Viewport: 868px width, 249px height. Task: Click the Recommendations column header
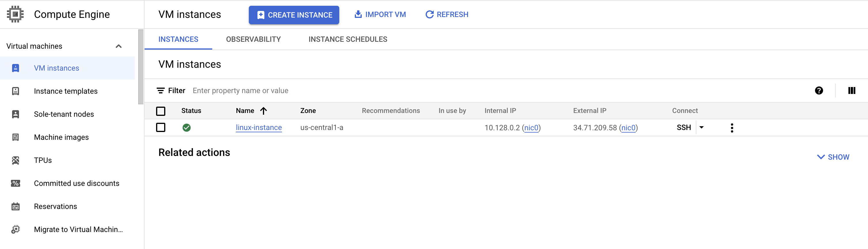391,111
